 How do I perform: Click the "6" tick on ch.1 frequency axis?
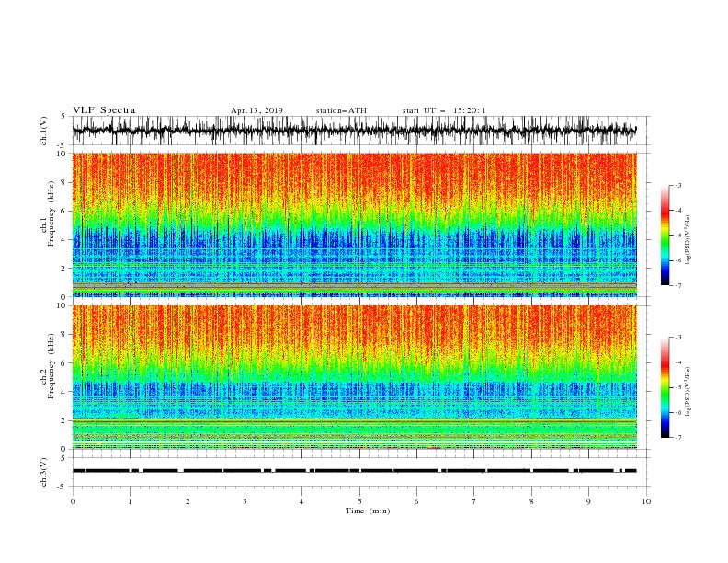click(x=64, y=212)
